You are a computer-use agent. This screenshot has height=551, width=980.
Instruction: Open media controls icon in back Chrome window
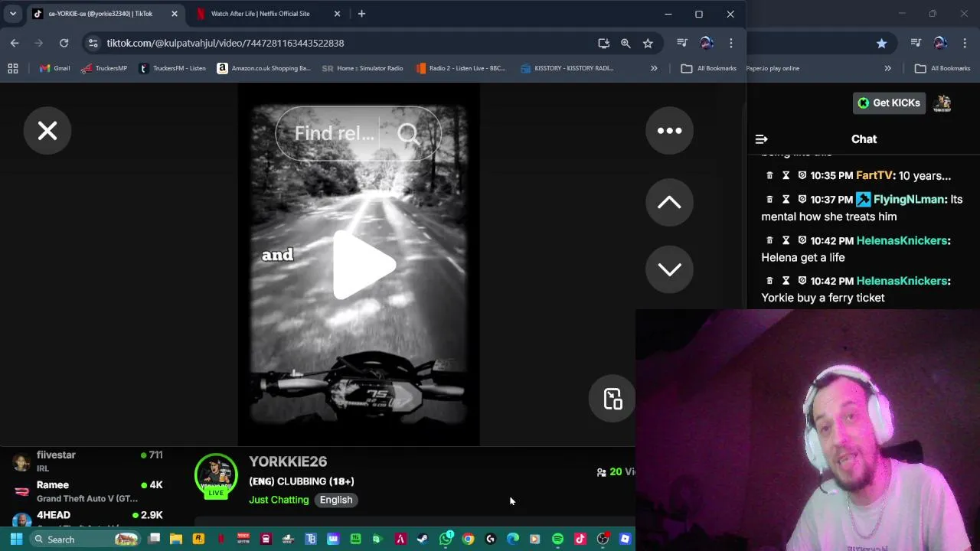point(916,44)
